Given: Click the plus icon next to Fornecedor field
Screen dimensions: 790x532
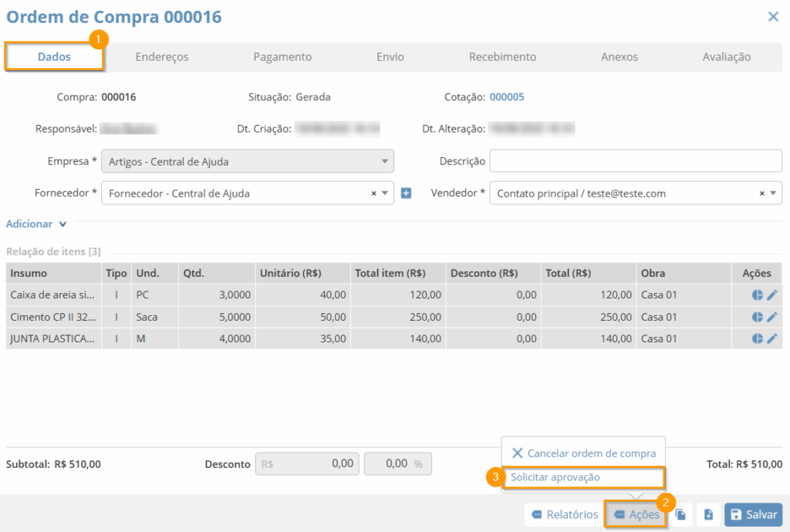Looking at the screenshot, I should [x=407, y=194].
